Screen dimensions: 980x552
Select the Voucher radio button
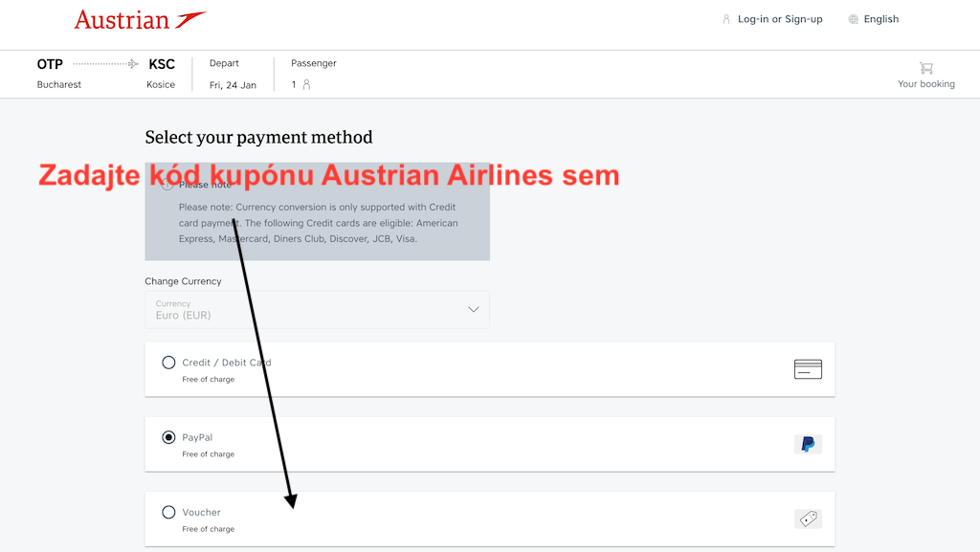168,512
